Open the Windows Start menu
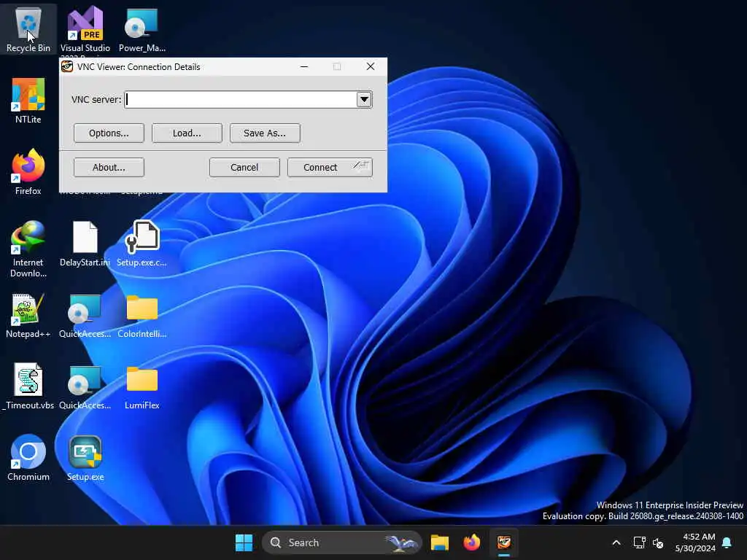Screen dimensions: 747x560 (244, 542)
